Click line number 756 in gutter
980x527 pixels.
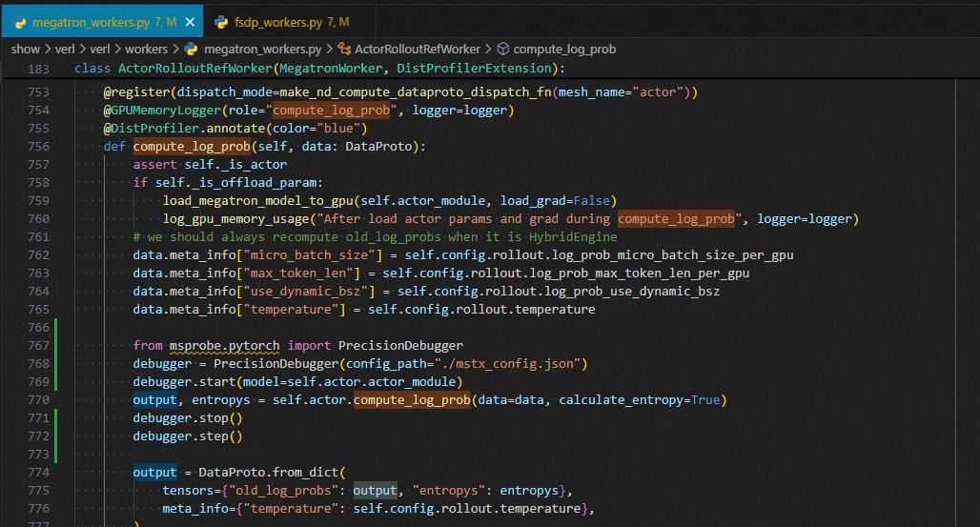(x=38, y=147)
